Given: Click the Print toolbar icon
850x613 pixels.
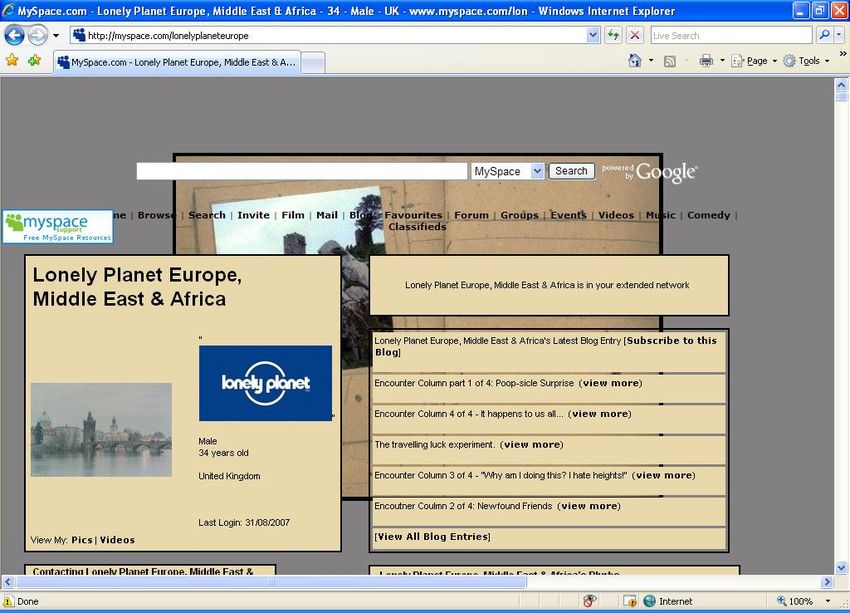Looking at the screenshot, I should pos(706,61).
